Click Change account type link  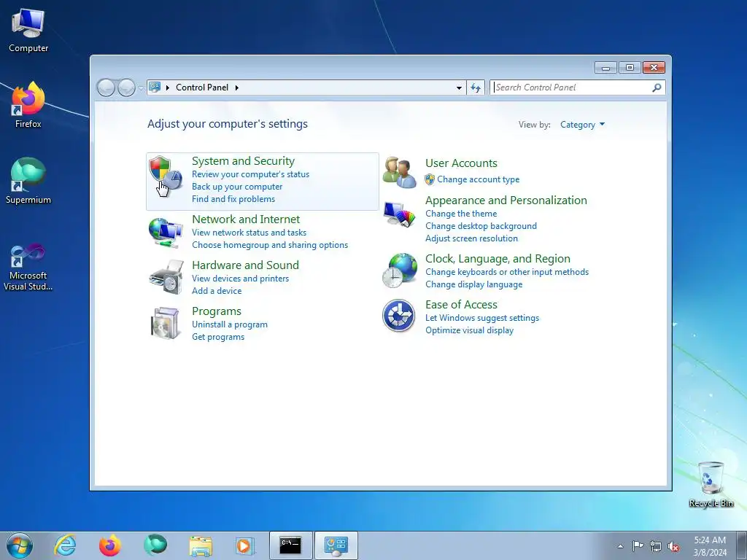(x=479, y=179)
